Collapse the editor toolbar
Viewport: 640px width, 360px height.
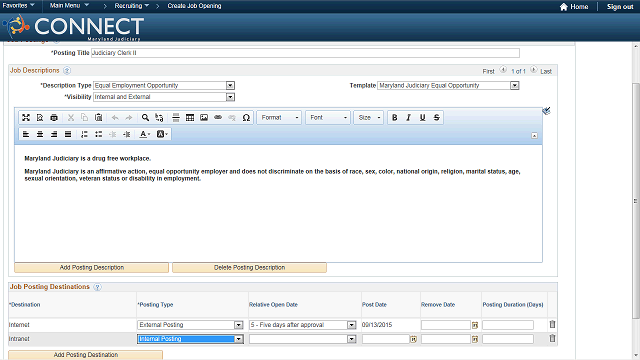pos(534,136)
